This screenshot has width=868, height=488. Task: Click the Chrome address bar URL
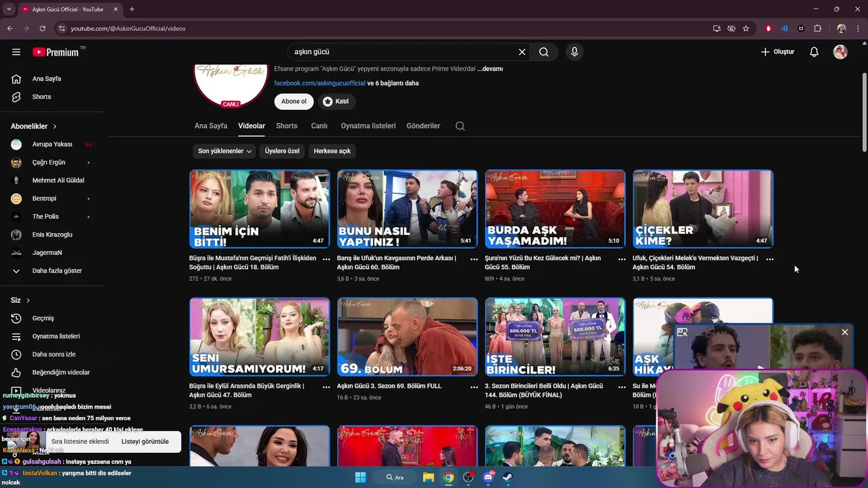[128, 28]
